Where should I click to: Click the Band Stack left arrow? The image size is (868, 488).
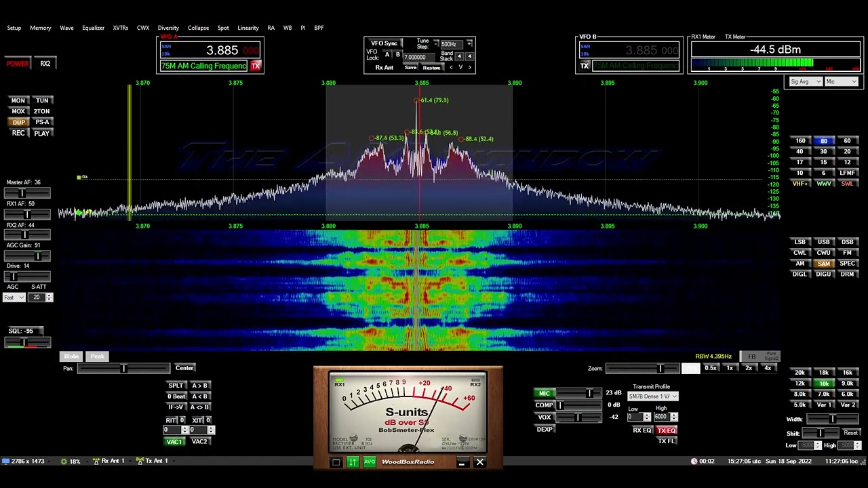coord(459,56)
